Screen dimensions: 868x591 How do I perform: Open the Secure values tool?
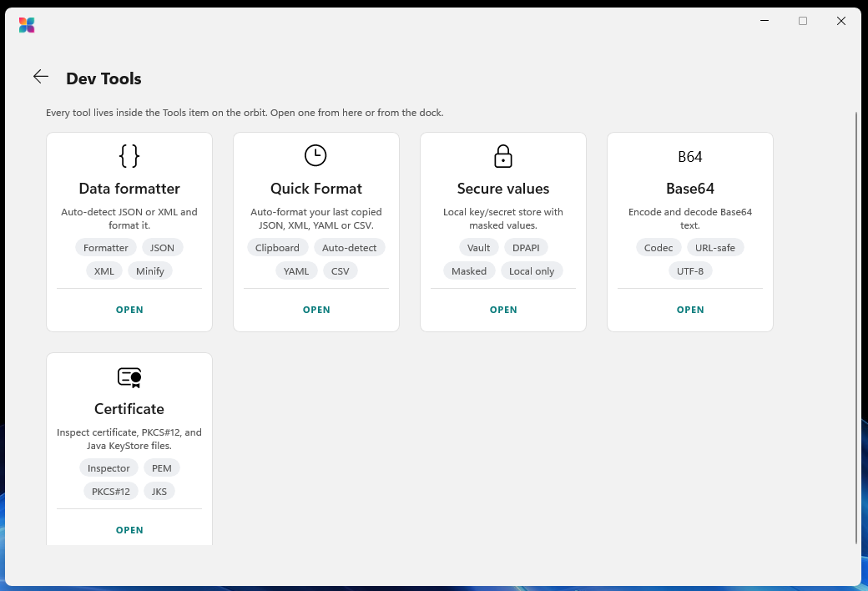point(503,310)
